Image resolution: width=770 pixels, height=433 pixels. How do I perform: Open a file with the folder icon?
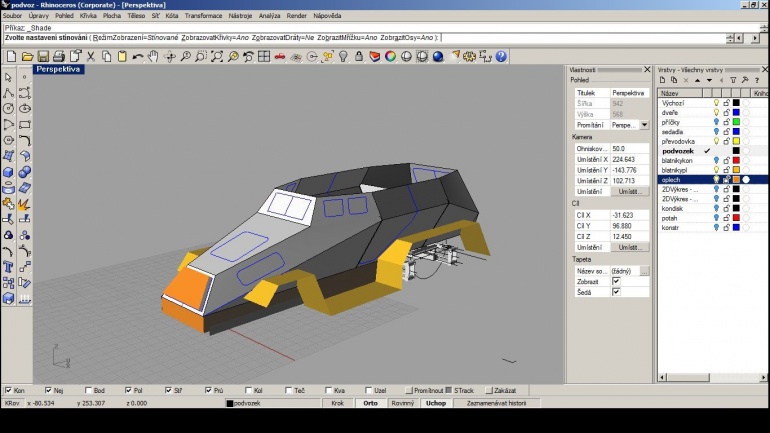click(x=27, y=56)
